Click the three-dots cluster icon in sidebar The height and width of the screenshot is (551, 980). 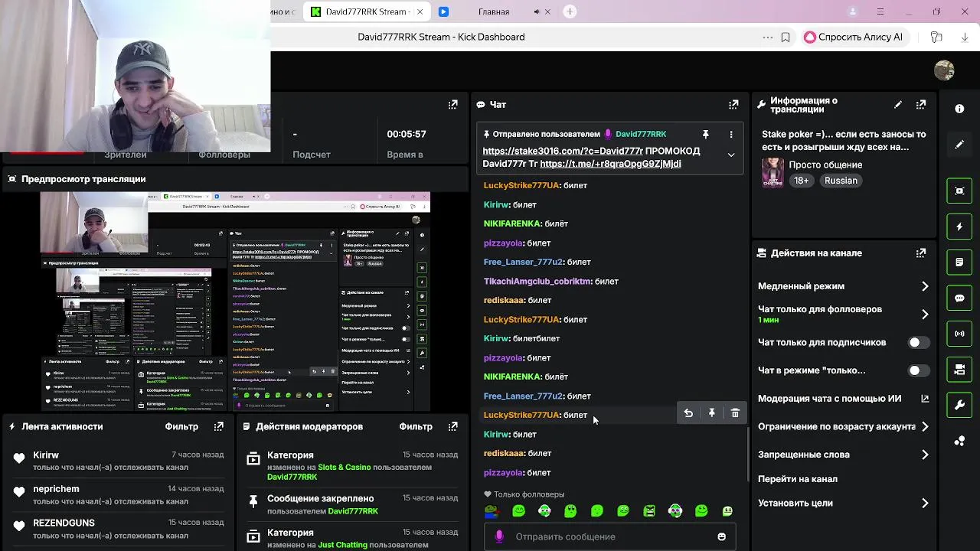[959, 441]
